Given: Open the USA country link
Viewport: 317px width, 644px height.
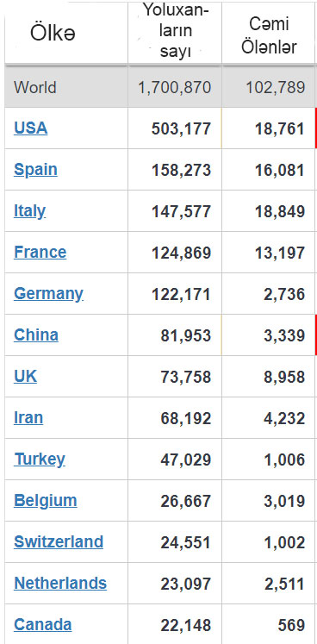Looking at the screenshot, I should [30, 128].
